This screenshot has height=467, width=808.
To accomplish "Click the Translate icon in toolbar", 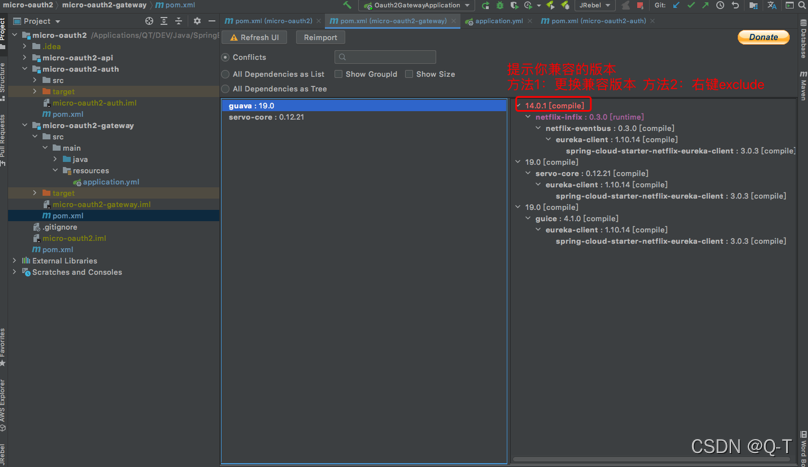I will (772, 5).
